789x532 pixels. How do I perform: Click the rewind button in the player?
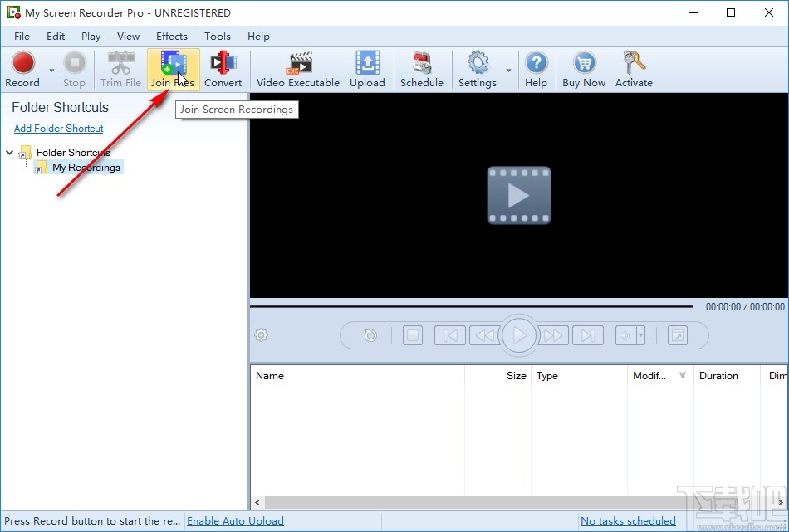pyautogui.click(x=484, y=335)
